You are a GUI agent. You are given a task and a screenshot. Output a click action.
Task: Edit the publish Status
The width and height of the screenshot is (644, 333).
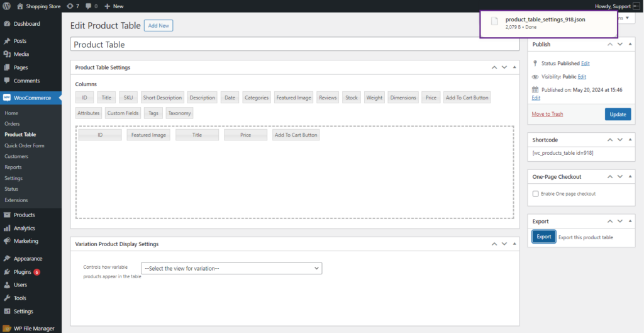[586, 64]
